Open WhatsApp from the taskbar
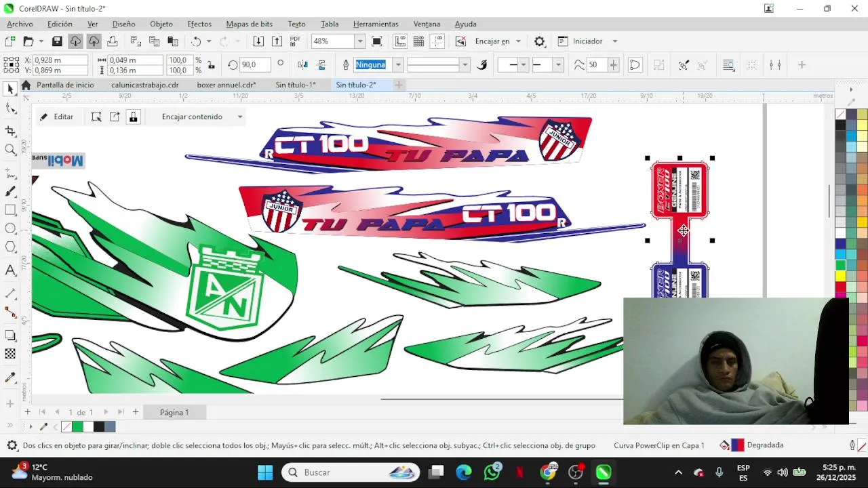Viewport: 868px width, 488px height. [492, 472]
